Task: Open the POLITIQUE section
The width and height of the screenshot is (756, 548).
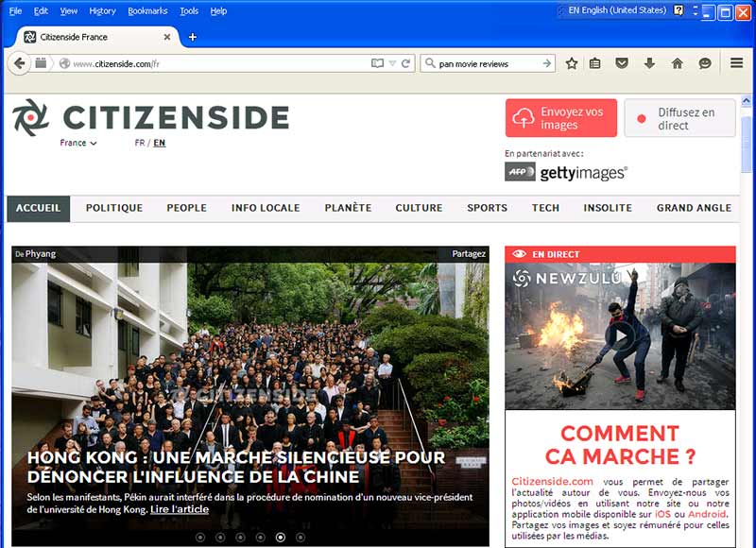Action: (114, 208)
